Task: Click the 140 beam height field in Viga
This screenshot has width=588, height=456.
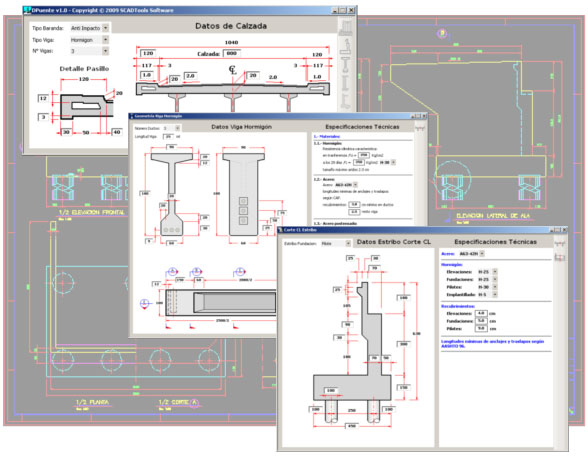Action: [x=145, y=193]
